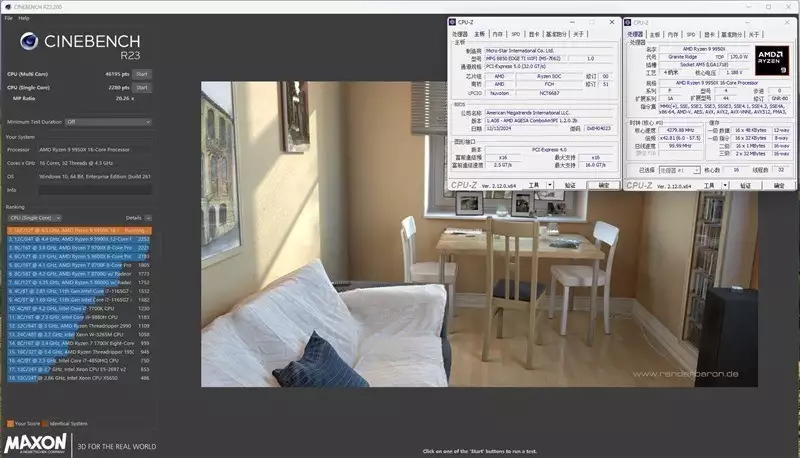Open Minimum Test Duration dropdown
Viewport: 800px width, 458px height.
(109, 122)
